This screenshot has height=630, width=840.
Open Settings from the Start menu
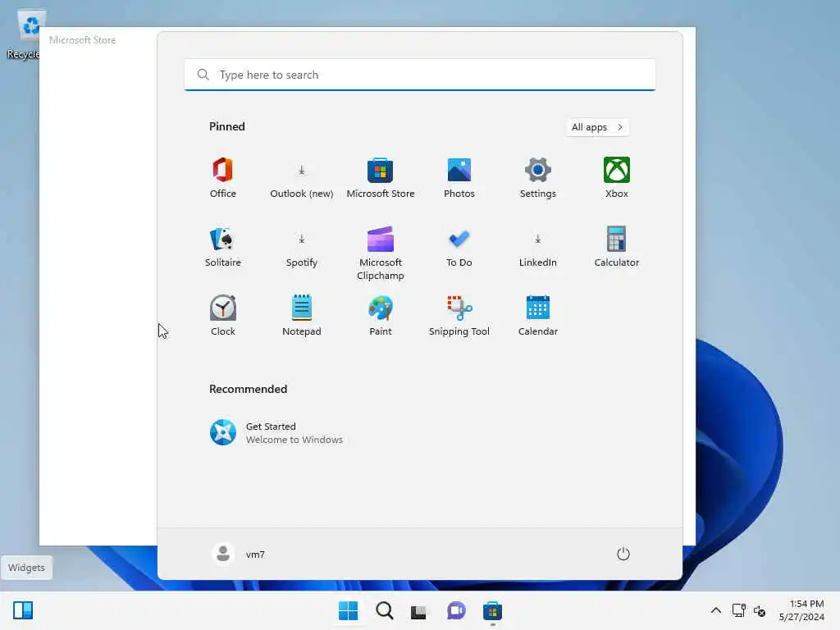538,178
